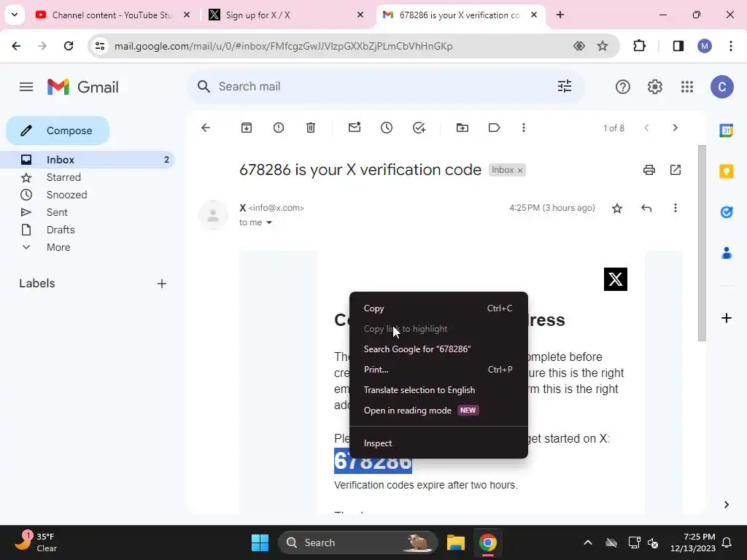This screenshot has height=560, width=747.
Task: Open Chrome tab search dropdown
Action: 15,15
